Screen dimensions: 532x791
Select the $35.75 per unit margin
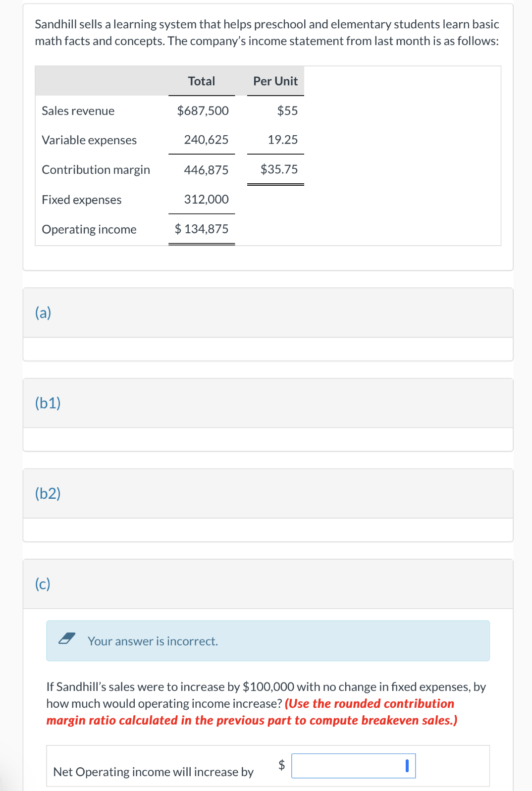(279, 169)
